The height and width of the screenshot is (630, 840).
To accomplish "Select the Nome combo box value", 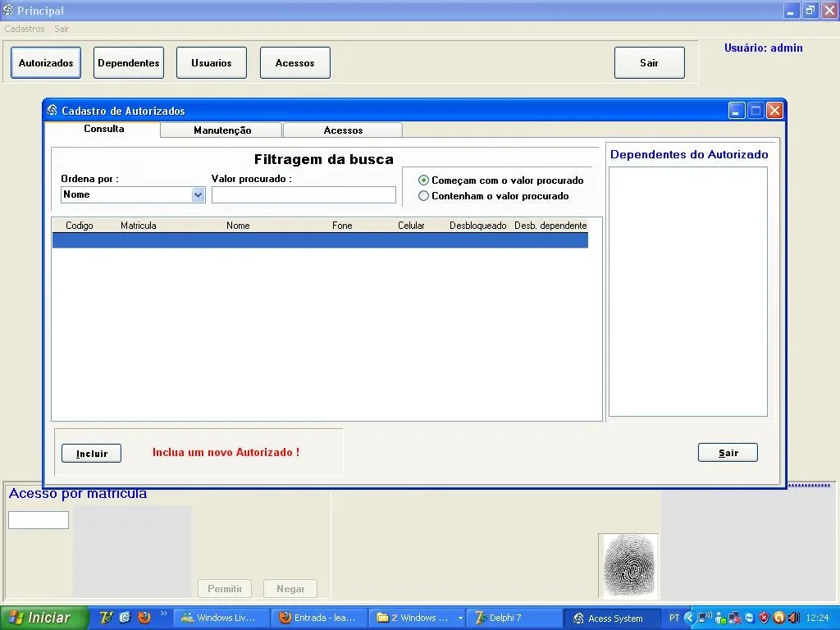I will pyautogui.click(x=133, y=195).
